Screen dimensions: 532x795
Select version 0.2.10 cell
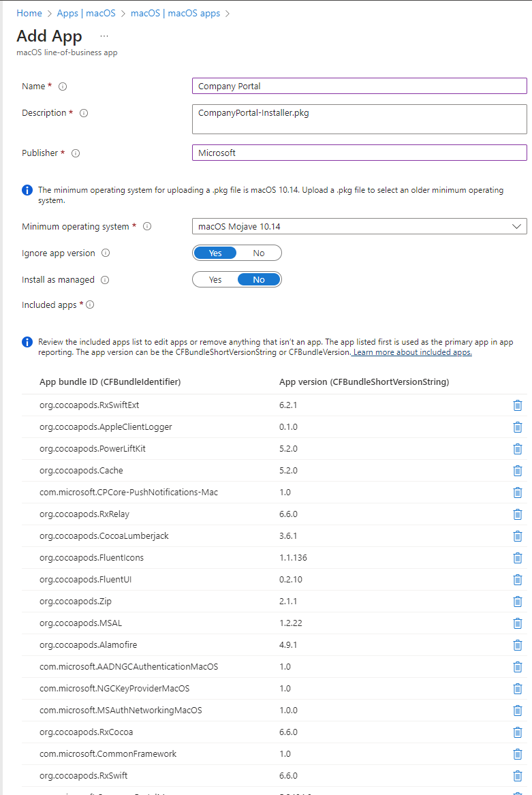(291, 580)
